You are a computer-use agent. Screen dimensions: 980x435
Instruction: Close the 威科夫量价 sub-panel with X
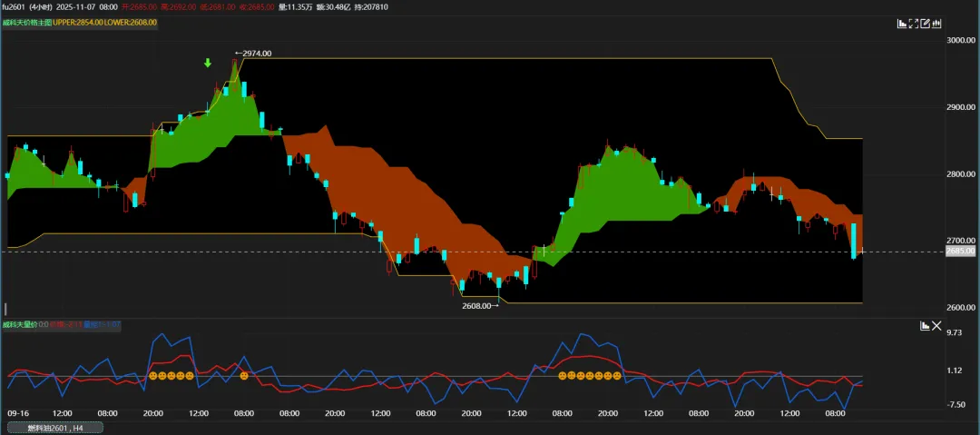937,325
